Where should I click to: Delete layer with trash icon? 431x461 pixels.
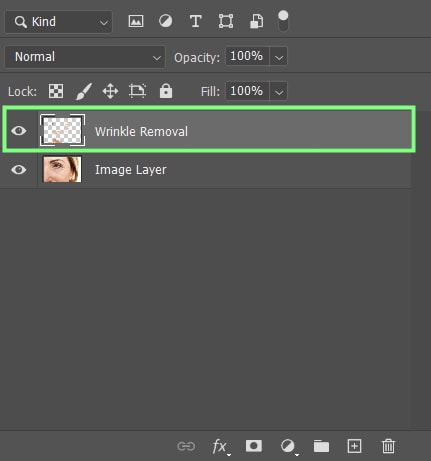(388, 446)
